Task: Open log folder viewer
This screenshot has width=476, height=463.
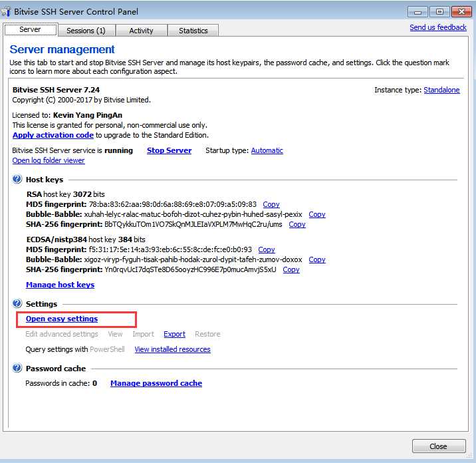Action: [x=49, y=160]
